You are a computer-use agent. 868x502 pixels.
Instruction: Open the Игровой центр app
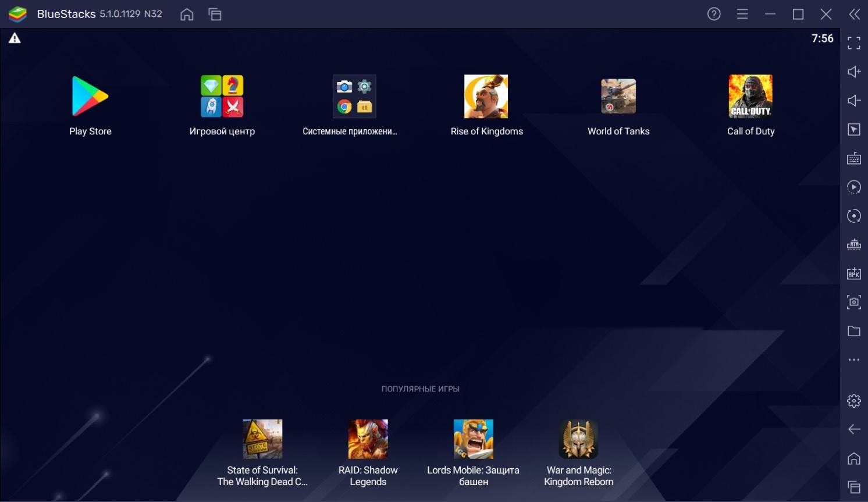click(222, 97)
